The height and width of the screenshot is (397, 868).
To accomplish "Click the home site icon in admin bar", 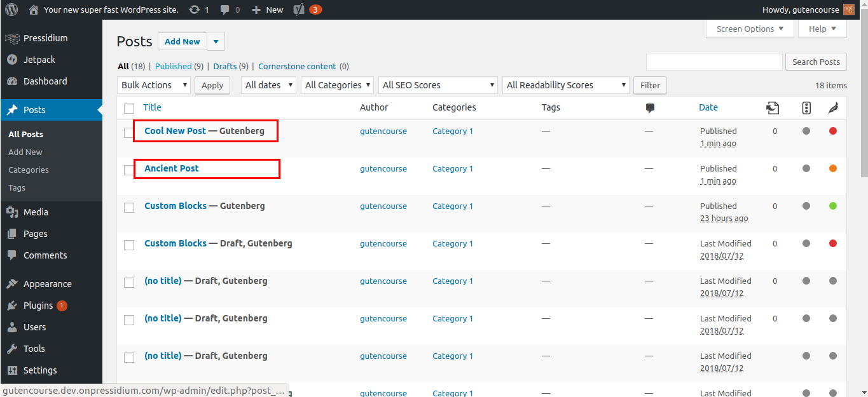I will 34,10.
